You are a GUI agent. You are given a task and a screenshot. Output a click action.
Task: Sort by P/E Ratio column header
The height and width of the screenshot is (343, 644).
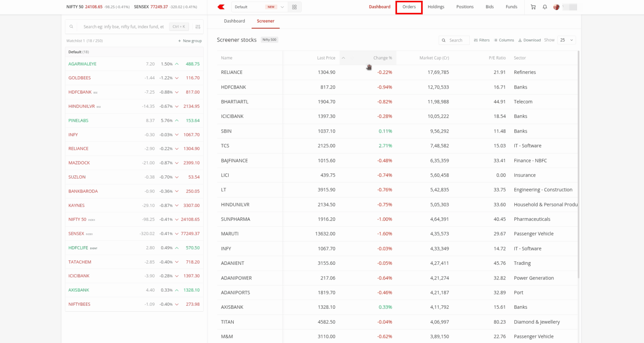click(497, 58)
